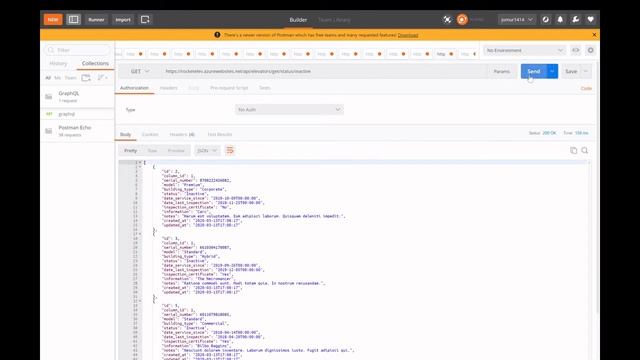Focus the sidebar Filter search field

pos(78,50)
